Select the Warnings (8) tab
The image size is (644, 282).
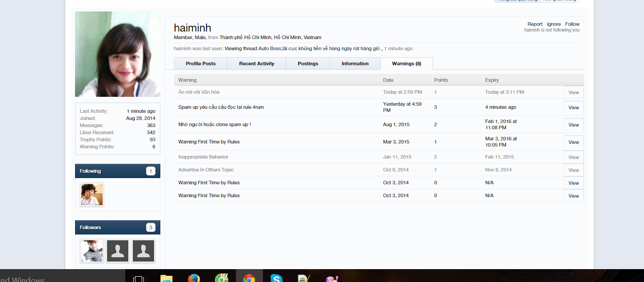click(x=406, y=64)
